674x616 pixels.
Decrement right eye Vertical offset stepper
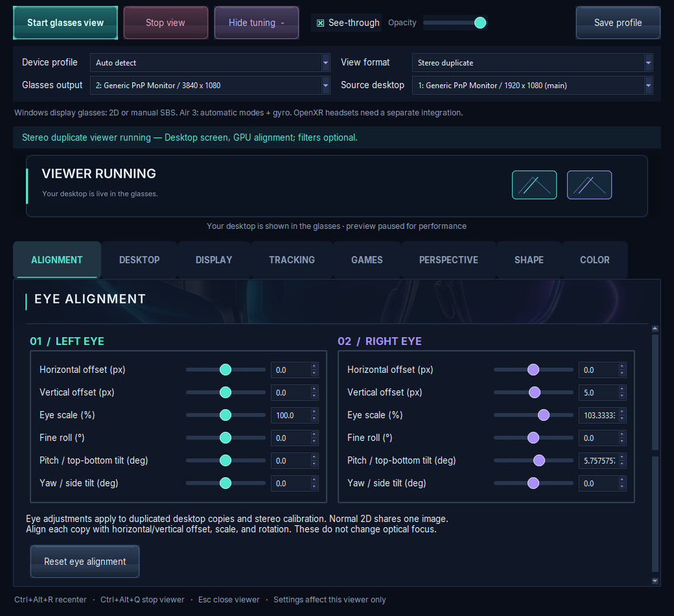tap(622, 396)
